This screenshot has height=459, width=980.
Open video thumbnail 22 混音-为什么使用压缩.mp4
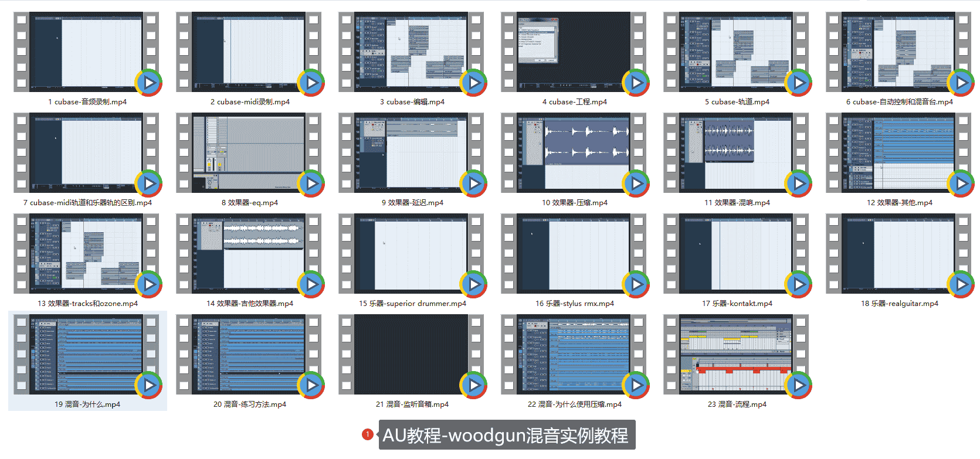[x=574, y=355]
